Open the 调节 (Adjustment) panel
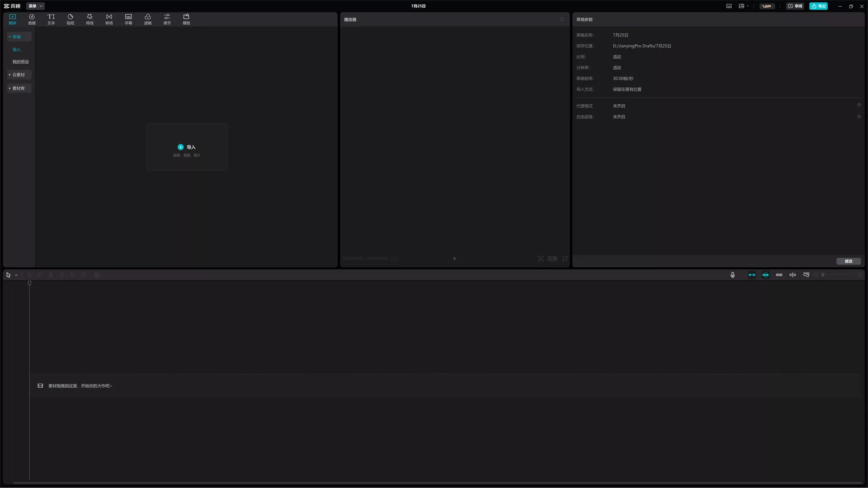This screenshot has width=868, height=488. tap(167, 19)
